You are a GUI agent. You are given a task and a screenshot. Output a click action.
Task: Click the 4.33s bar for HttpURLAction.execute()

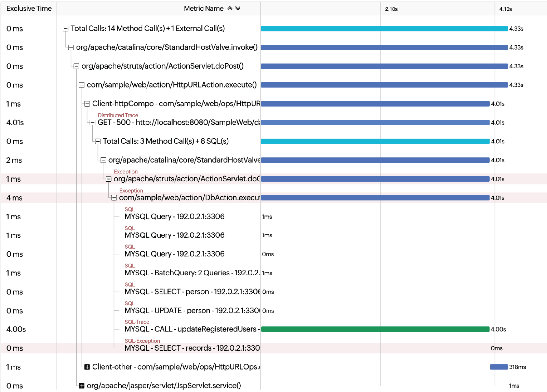[x=384, y=85]
